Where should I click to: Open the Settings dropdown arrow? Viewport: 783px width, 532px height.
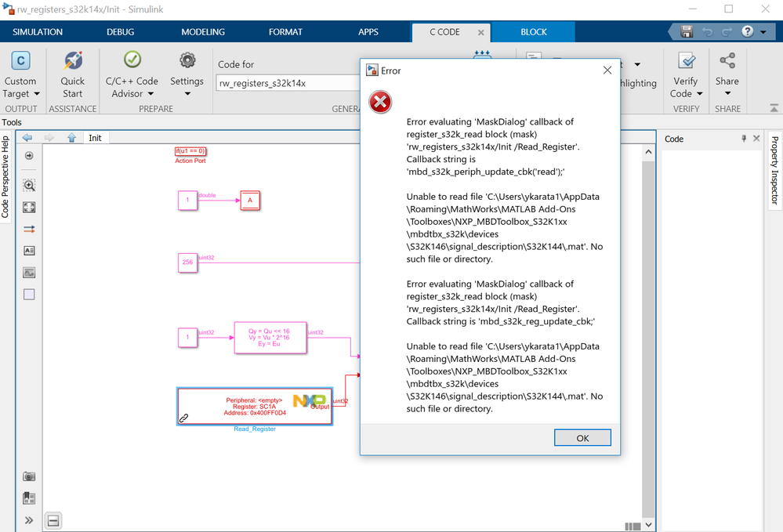pyautogui.click(x=187, y=94)
